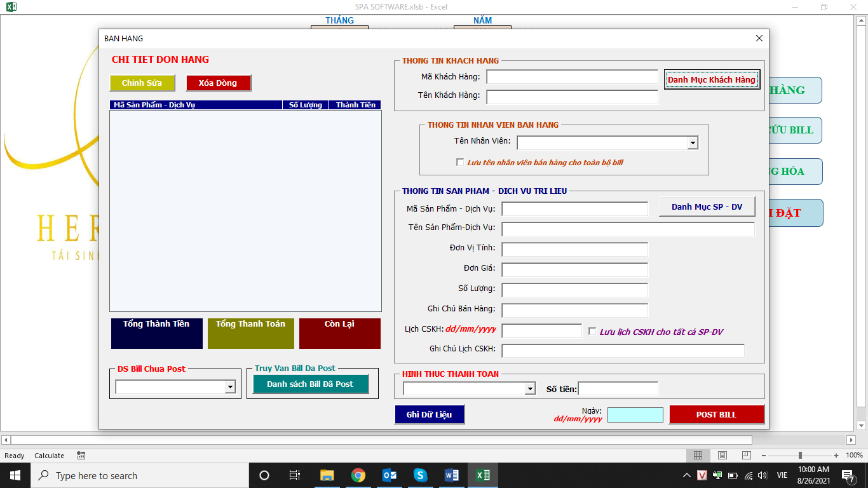Switch to Page Layout view icon
868x488 pixels.
click(x=722, y=455)
